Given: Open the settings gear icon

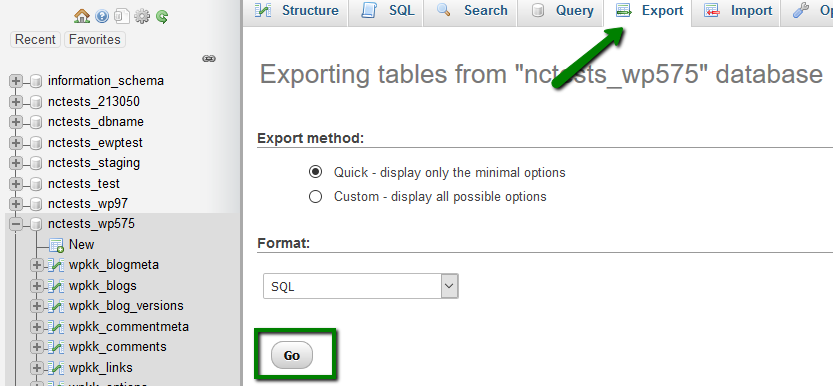Looking at the screenshot, I should 142,17.
